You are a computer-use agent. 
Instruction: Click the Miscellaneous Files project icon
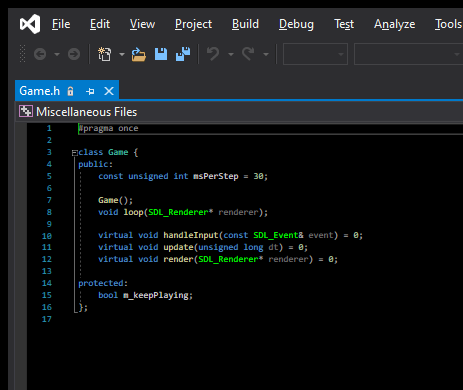(26, 111)
